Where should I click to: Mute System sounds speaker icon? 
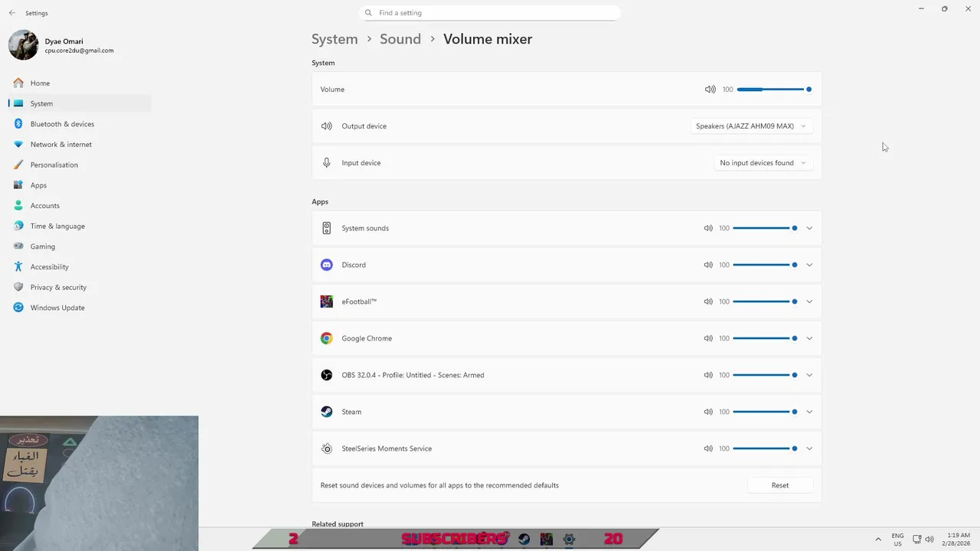point(708,228)
